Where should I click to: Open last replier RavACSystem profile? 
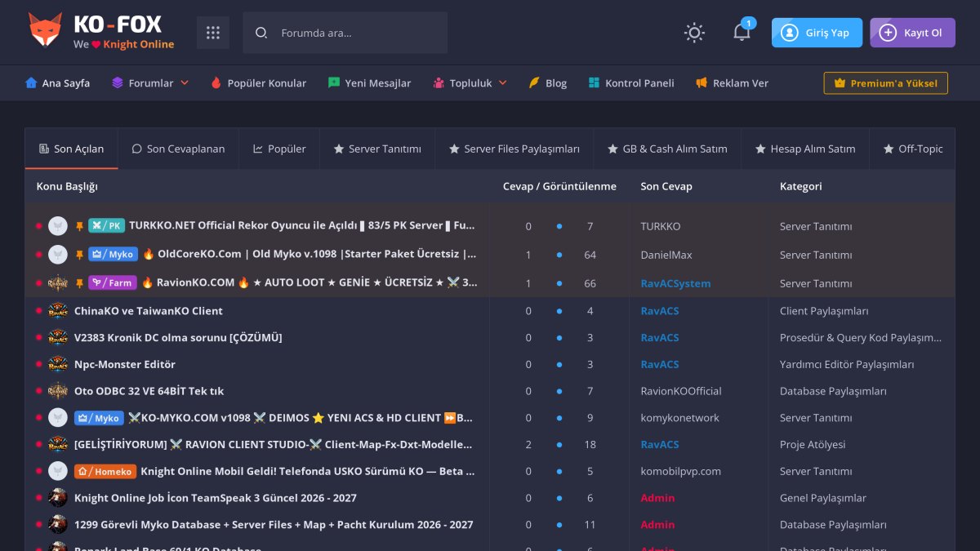click(x=676, y=283)
